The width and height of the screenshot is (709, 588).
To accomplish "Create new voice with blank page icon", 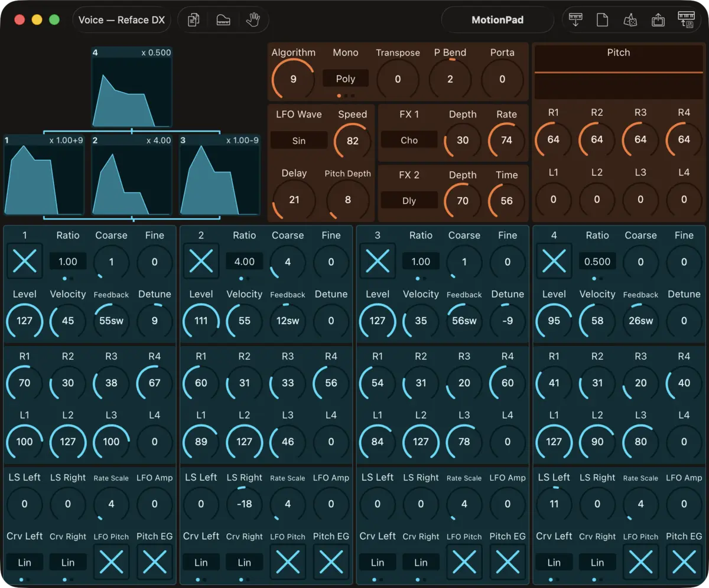I will pyautogui.click(x=602, y=20).
